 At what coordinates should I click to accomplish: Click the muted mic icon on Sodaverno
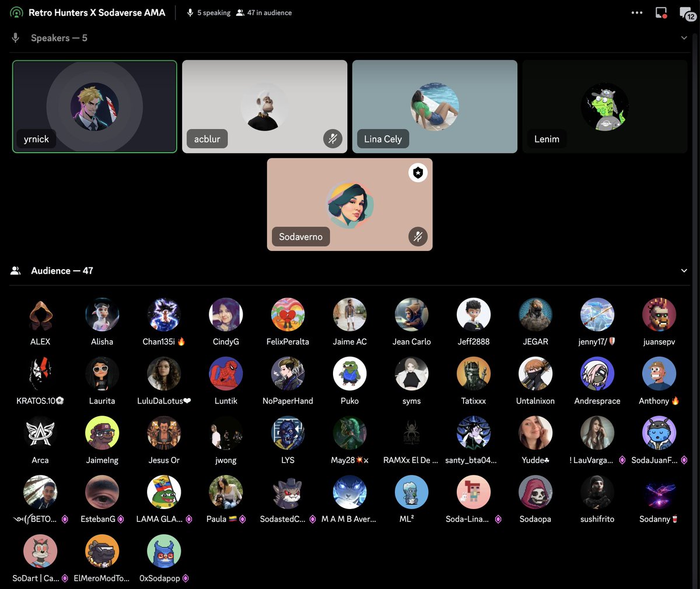tap(418, 236)
